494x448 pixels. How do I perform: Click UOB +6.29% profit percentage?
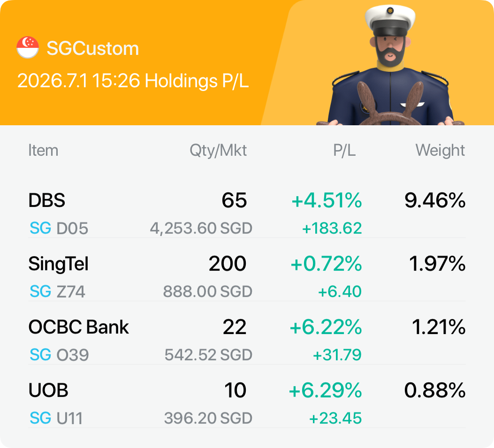point(326,390)
